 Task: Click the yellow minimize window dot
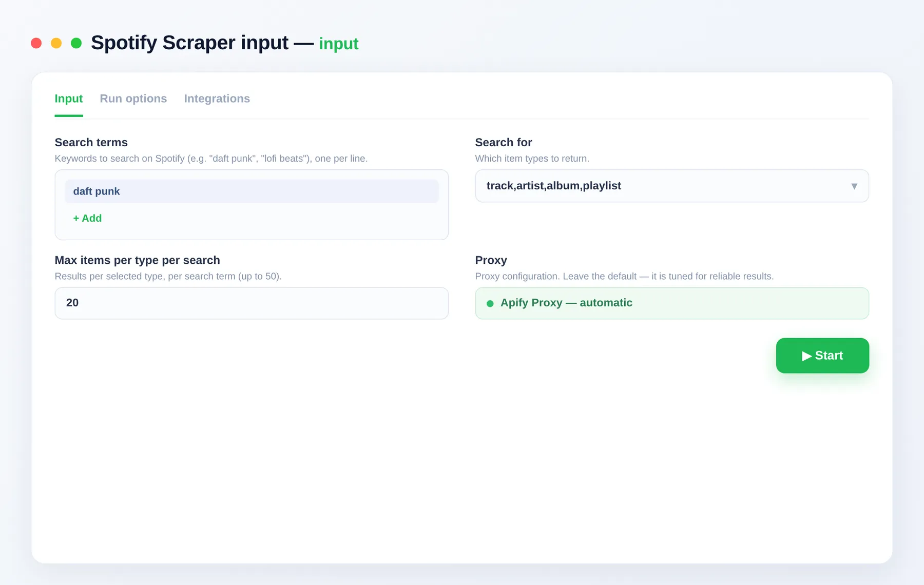[x=56, y=43]
